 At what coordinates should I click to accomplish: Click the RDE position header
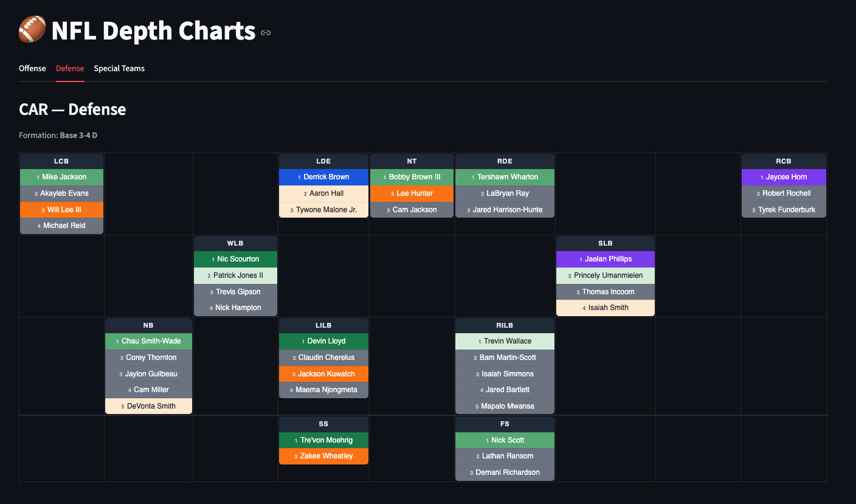(x=505, y=161)
